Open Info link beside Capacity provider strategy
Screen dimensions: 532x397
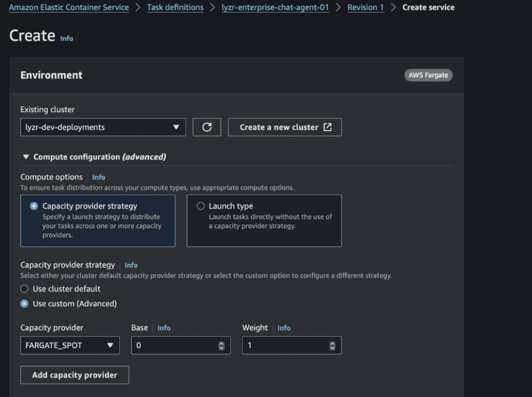click(131, 266)
